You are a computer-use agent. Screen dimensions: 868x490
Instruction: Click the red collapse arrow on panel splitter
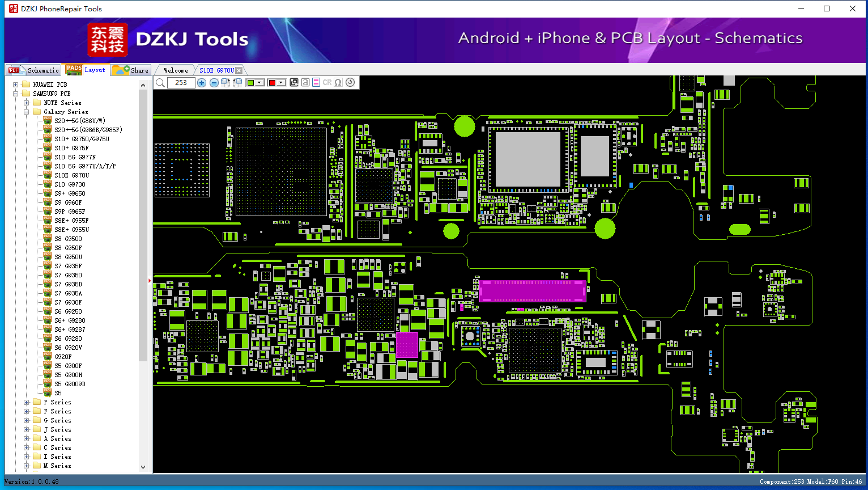150,280
